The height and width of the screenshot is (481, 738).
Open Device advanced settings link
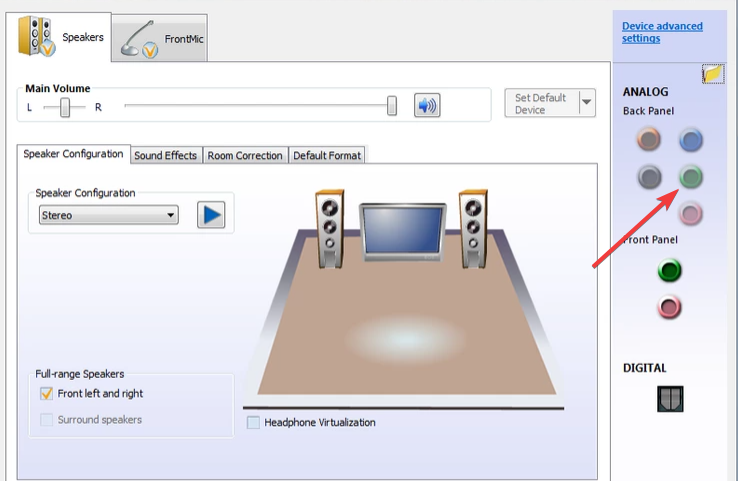tap(662, 32)
